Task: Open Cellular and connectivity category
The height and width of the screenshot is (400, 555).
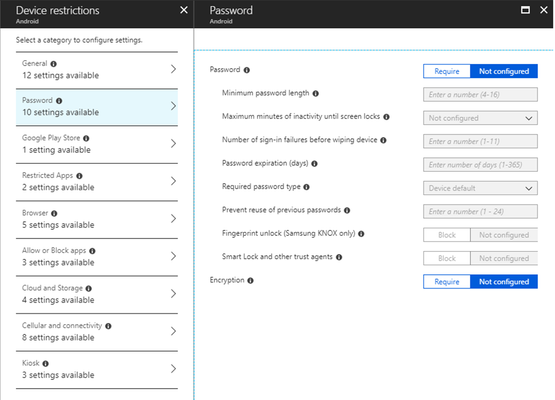Action: pyautogui.click(x=97, y=332)
